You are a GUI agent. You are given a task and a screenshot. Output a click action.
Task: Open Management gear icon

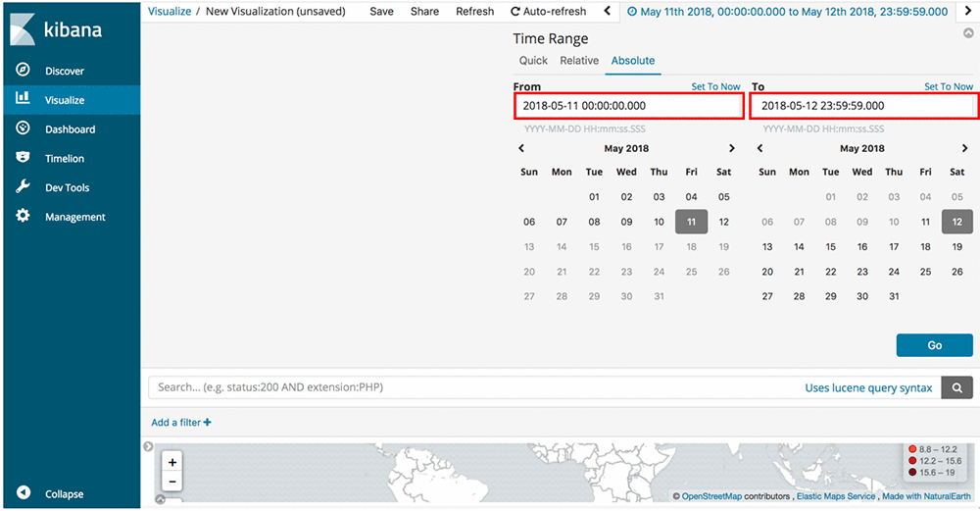[x=23, y=217]
